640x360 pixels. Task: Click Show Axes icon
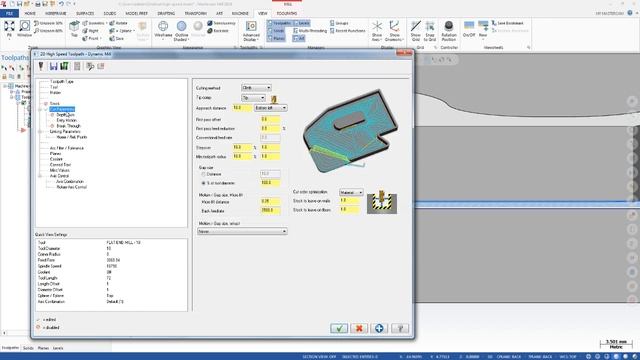pyautogui.click(x=377, y=27)
